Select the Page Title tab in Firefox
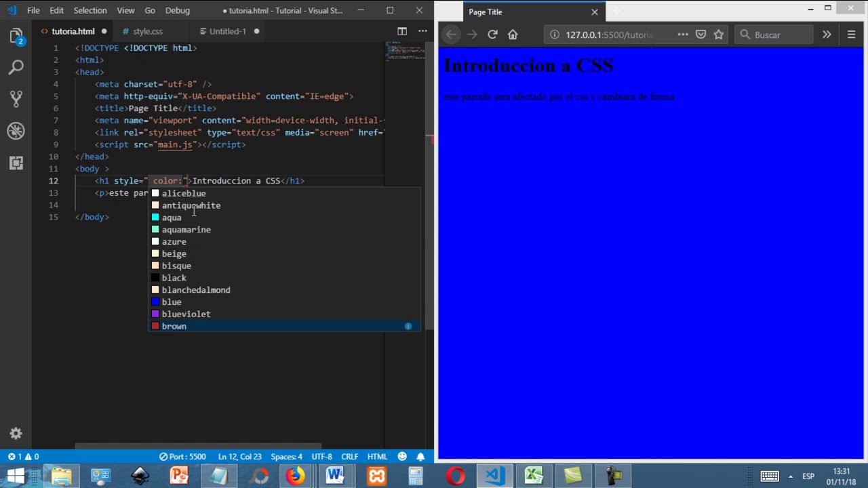 tap(534, 12)
